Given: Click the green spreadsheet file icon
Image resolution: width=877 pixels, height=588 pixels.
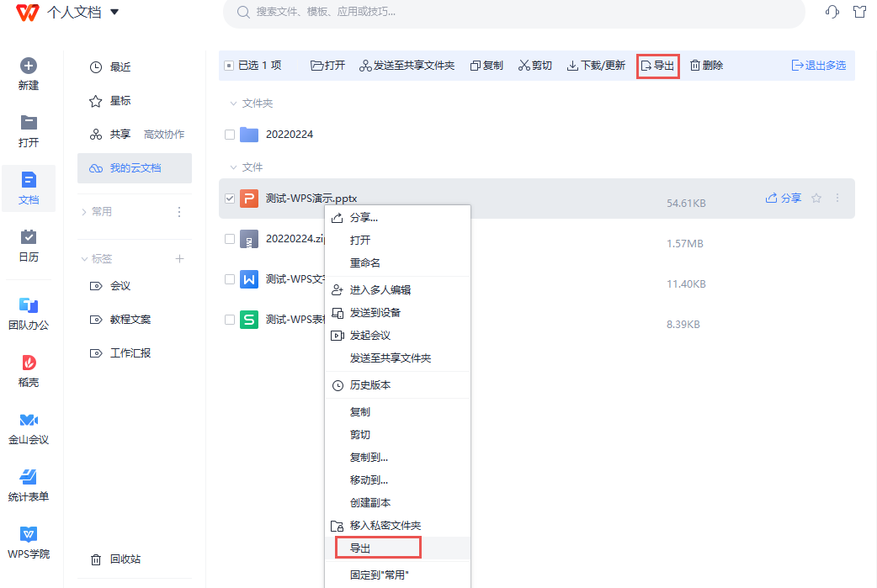Looking at the screenshot, I should click(x=249, y=320).
